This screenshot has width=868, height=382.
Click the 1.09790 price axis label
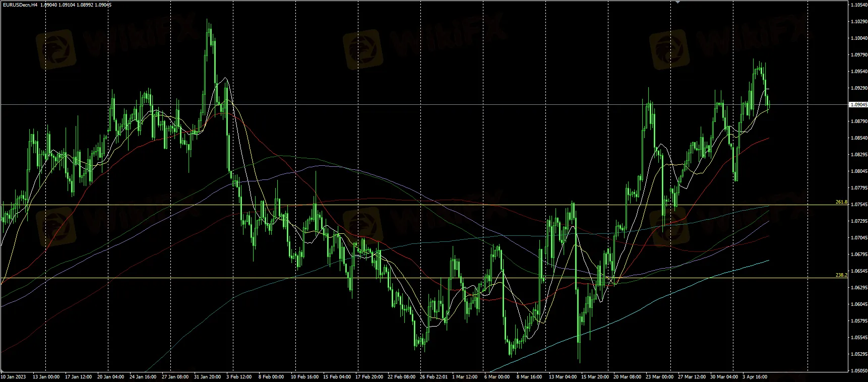click(x=858, y=55)
